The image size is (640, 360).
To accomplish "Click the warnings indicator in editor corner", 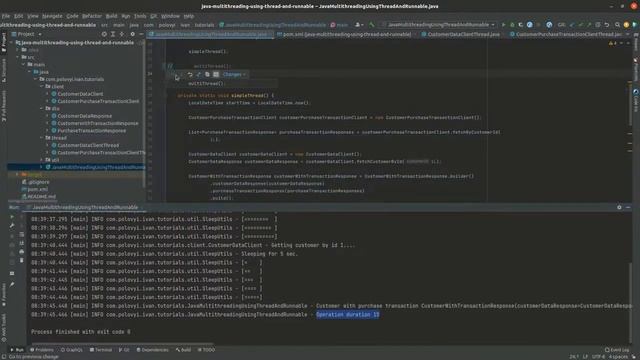I will point(613,43).
